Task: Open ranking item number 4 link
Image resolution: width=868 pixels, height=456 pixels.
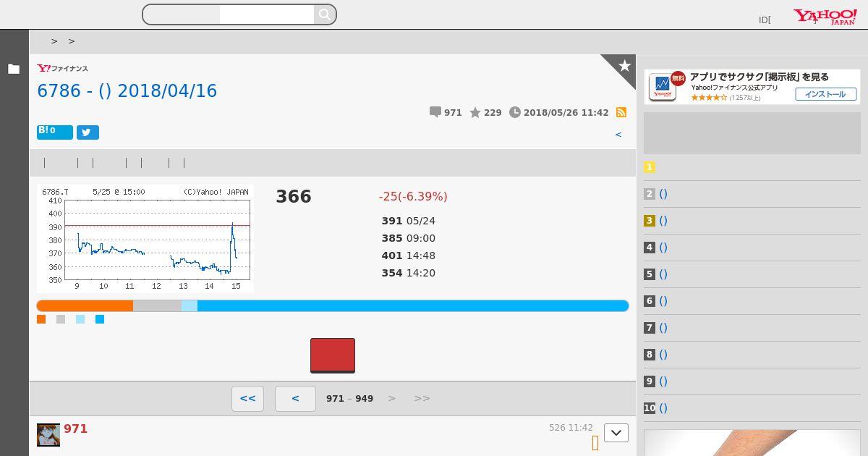Action: point(663,248)
